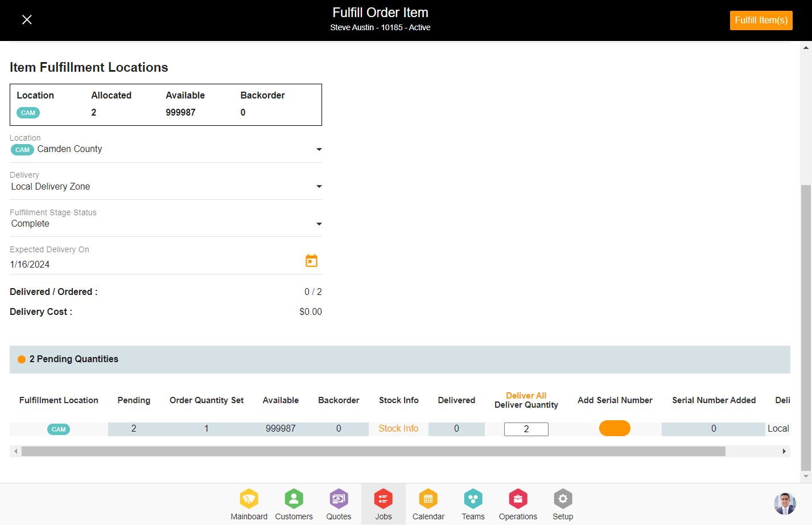
Task: Open the Operations module
Action: tap(518, 505)
